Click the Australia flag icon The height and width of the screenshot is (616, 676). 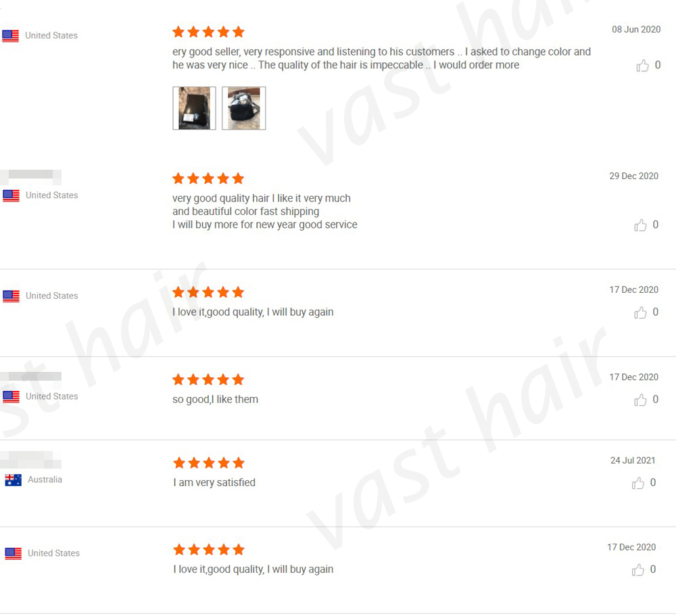pos(13,480)
